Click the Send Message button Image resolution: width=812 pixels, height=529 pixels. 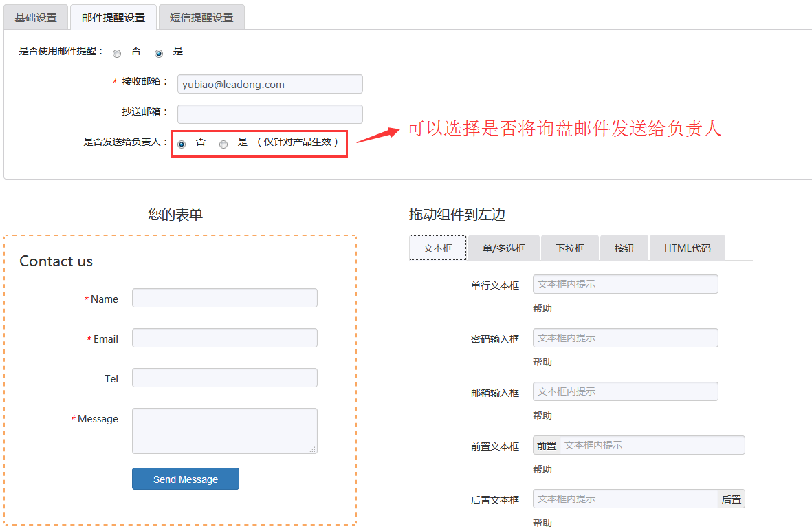[185, 478]
